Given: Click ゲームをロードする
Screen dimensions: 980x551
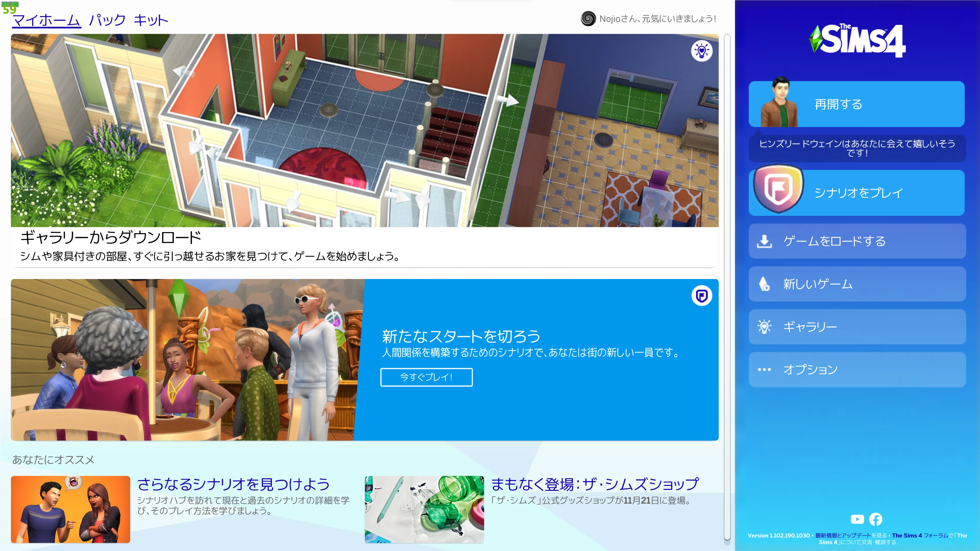Looking at the screenshot, I should coord(857,241).
